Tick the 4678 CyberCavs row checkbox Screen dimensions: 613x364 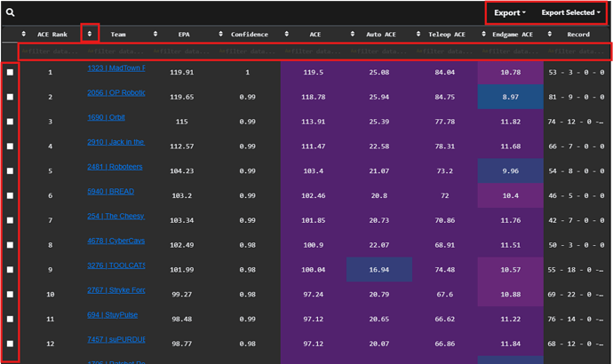point(10,245)
